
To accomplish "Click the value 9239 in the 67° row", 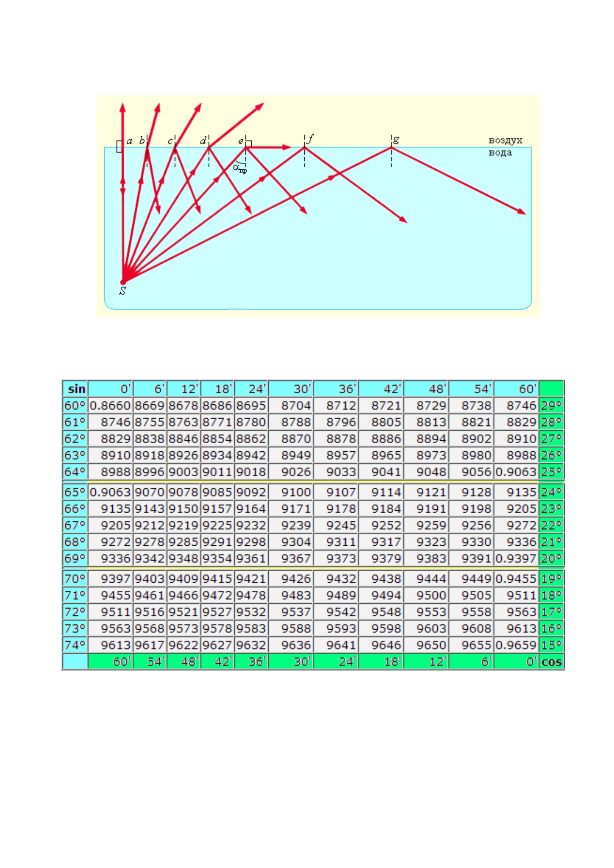I will point(291,525).
